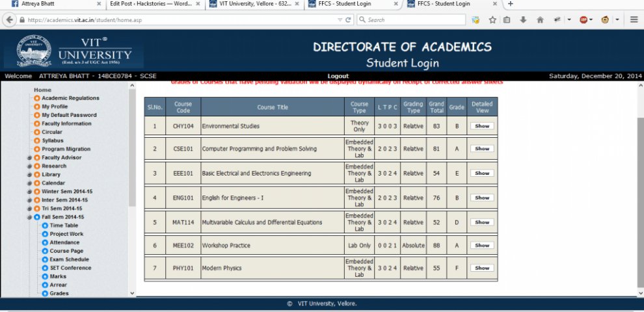This screenshot has width=644, height=312.
Task: Click the Logout link
Action: (338, 76)
